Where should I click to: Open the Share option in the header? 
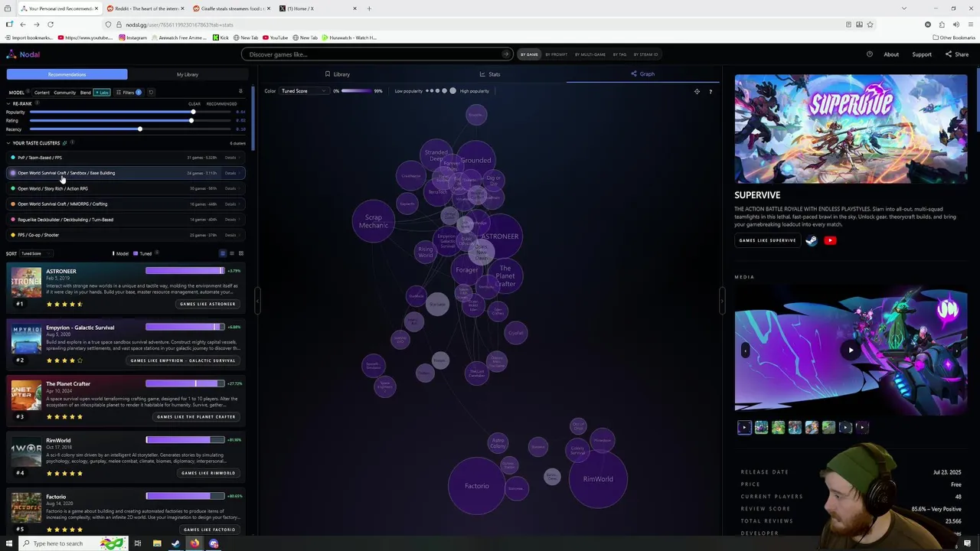[957, 54]
